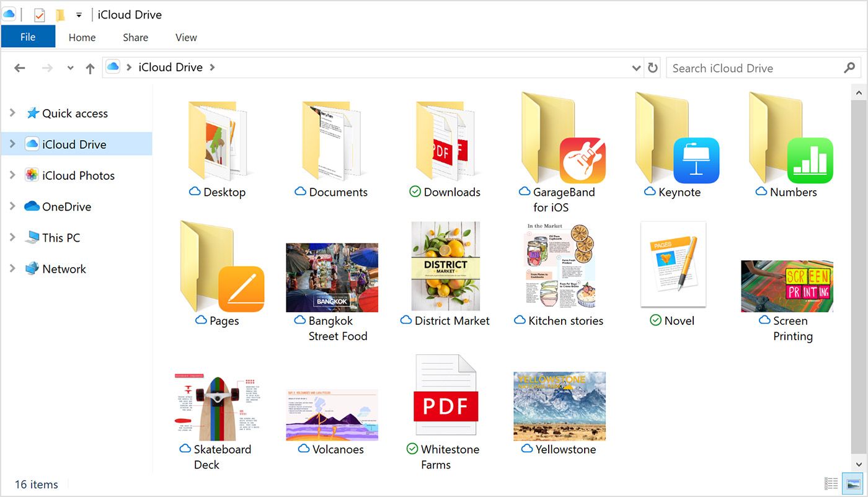The image size is (868, 497).
Task: Open the File menu
Action: [28, 37]
